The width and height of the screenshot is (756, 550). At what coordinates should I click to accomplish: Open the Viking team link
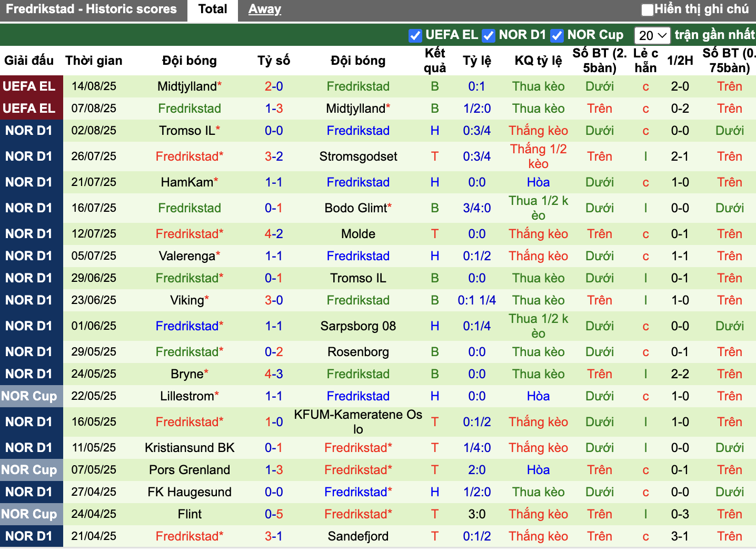point(187,300)
